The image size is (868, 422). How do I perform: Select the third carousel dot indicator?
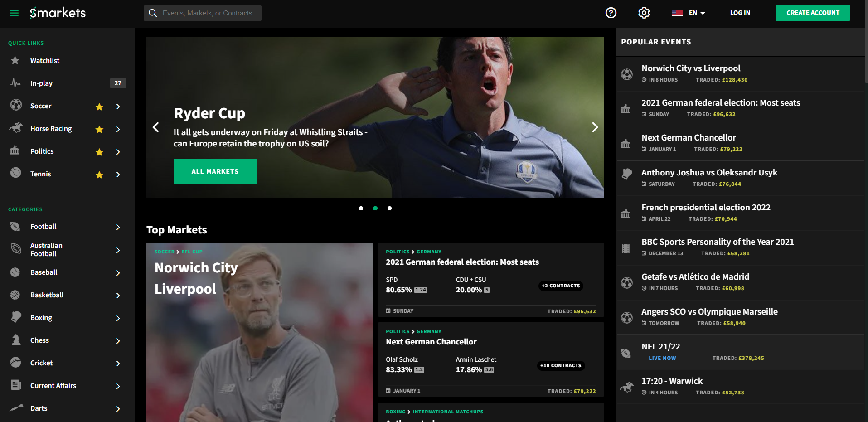(389, 208)
